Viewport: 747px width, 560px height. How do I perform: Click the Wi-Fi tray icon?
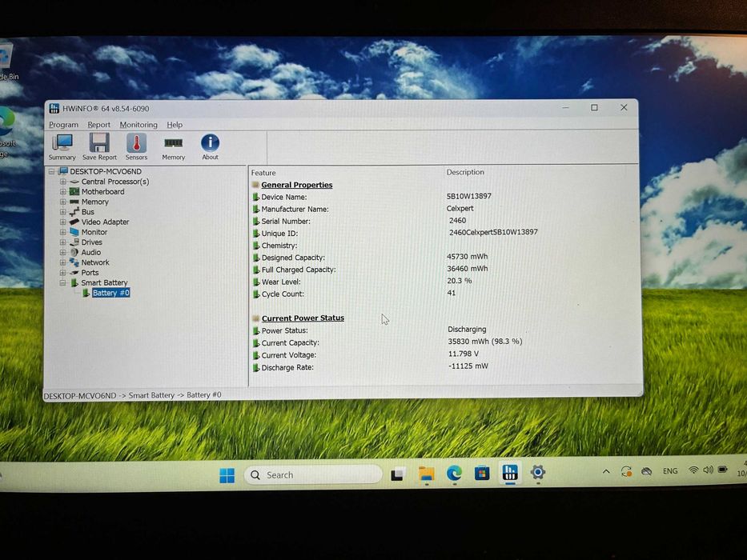point(693,470)
